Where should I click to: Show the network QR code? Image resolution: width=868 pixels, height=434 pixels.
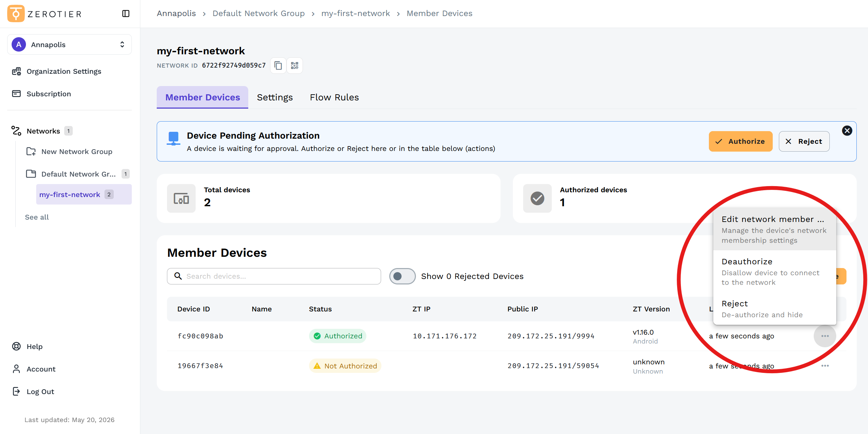(295, 65)
